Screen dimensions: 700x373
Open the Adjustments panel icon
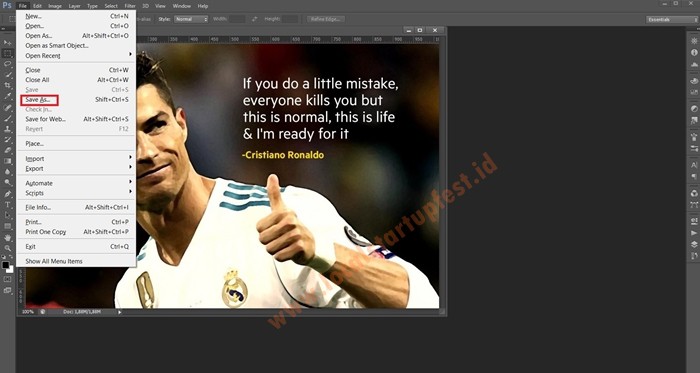click(x=694, y=108)
